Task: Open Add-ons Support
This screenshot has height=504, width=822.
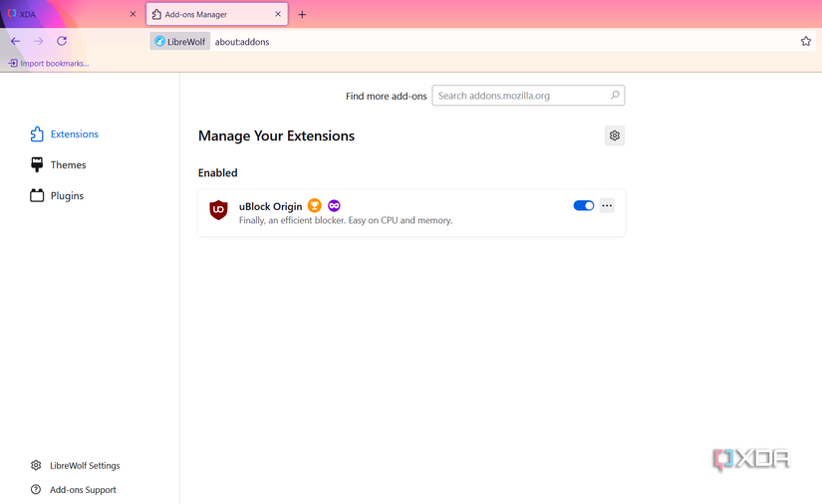Action: (74, 490)
